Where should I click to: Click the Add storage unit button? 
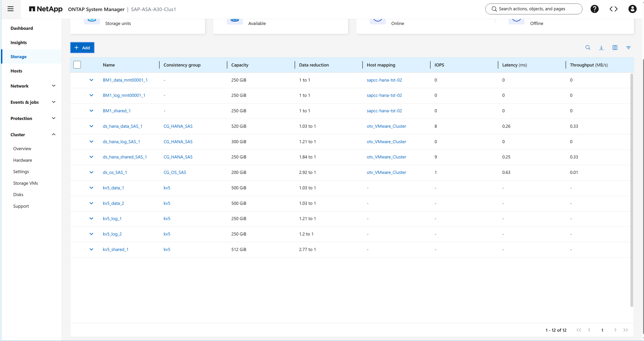point(82,48)
